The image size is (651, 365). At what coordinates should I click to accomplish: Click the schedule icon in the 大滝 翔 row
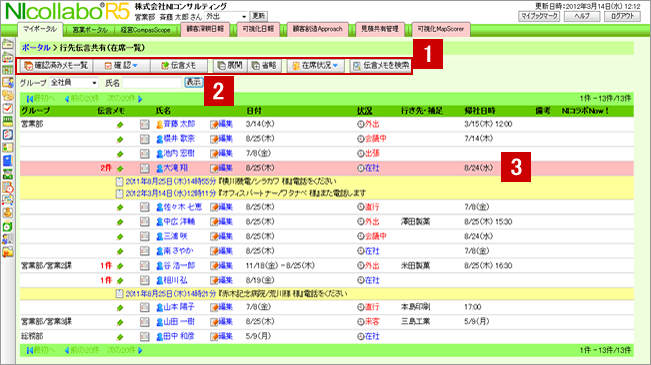pyautogui.click(x=144, y=168)
